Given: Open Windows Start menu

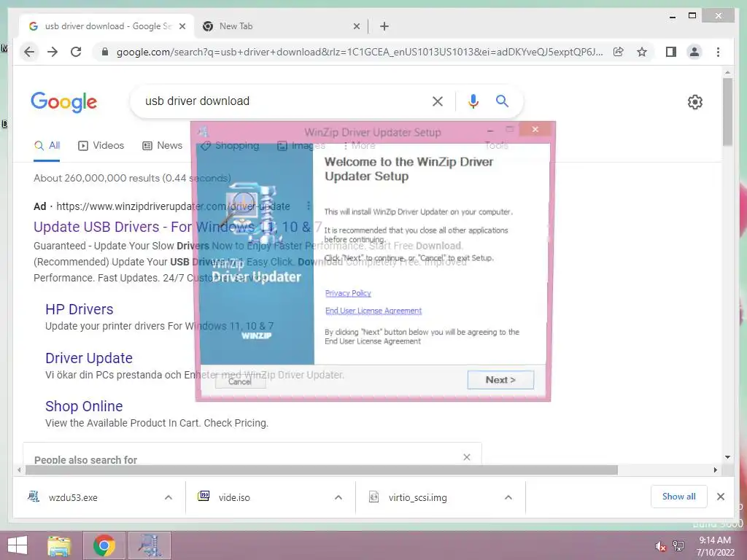Looking at the screenshot, I should 18,545.
